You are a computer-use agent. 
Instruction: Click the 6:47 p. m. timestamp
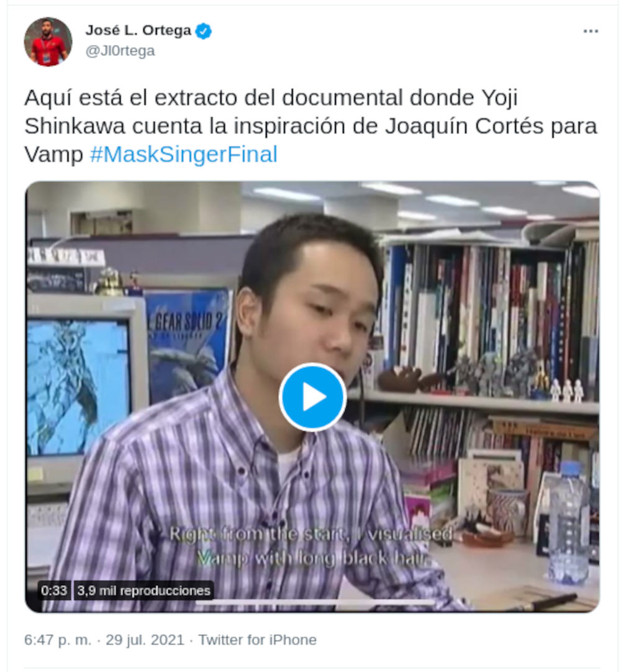click(58, 640)
